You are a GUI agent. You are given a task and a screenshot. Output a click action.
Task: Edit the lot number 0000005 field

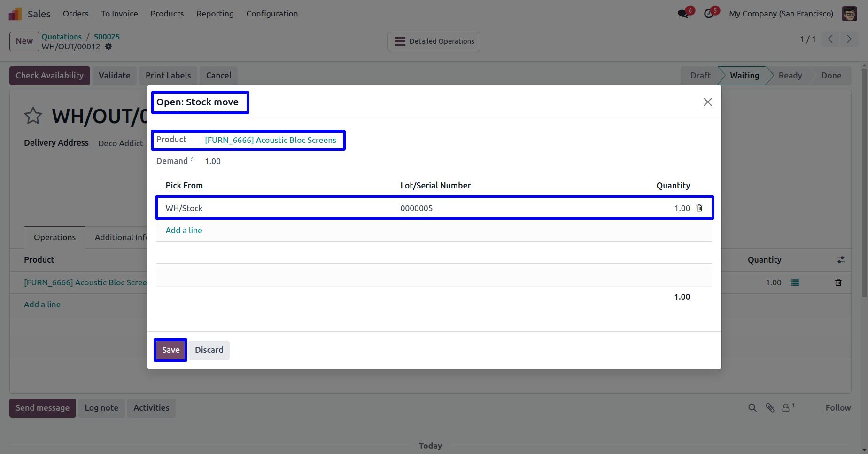coord(417,208)
